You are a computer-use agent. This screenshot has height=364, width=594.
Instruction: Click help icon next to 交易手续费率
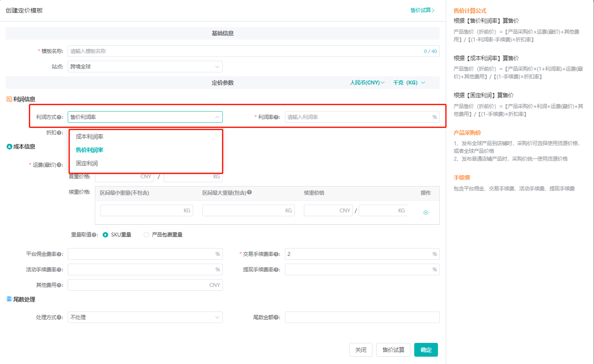click(276, 255)
